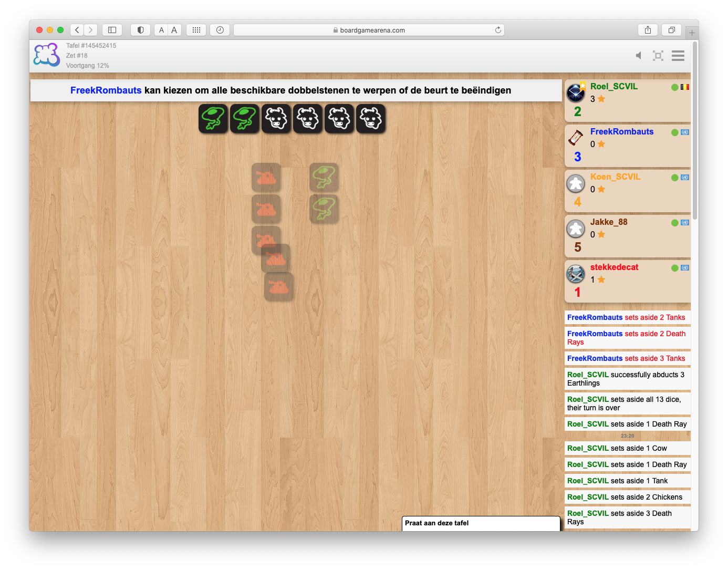Open Roel_SCVIL's avatar

tap(576, 93)
